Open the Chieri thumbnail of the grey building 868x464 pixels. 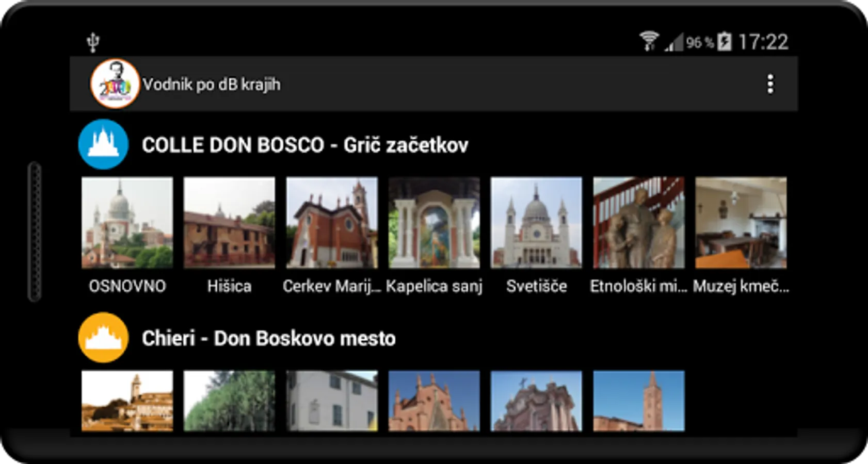click(332, 401)
